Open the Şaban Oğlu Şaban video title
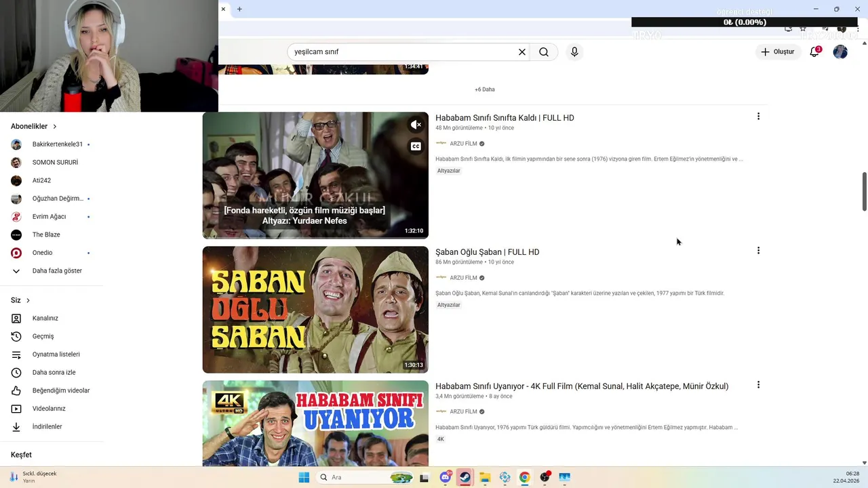 coord(488,252)
